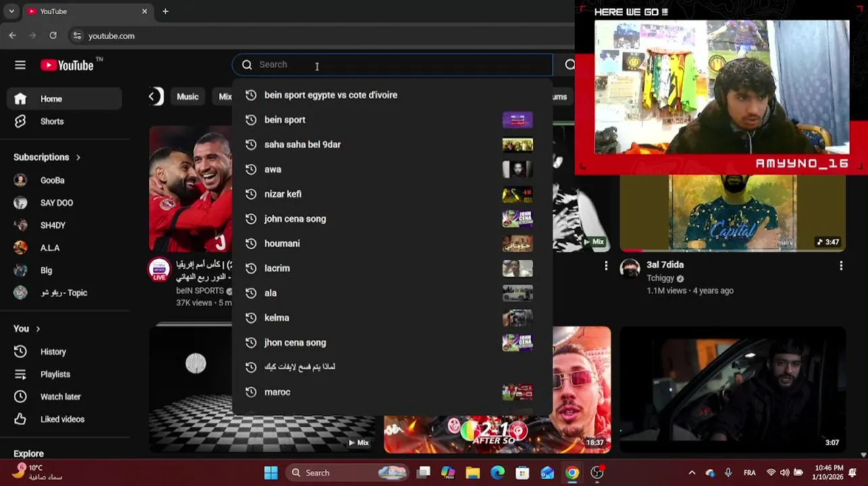Screen dimensions: 868x486
Task: Open File Explorer from the taskbar
Action: tap(472, 473)
